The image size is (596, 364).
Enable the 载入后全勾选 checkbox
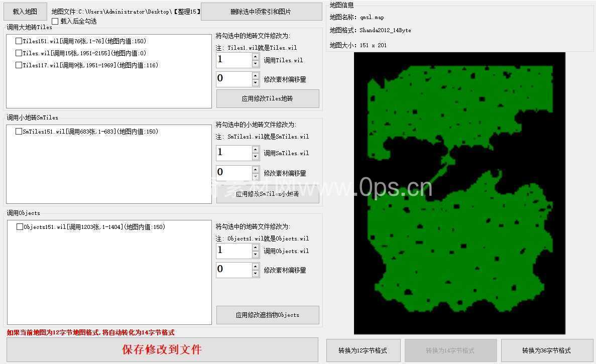point(55,22)
